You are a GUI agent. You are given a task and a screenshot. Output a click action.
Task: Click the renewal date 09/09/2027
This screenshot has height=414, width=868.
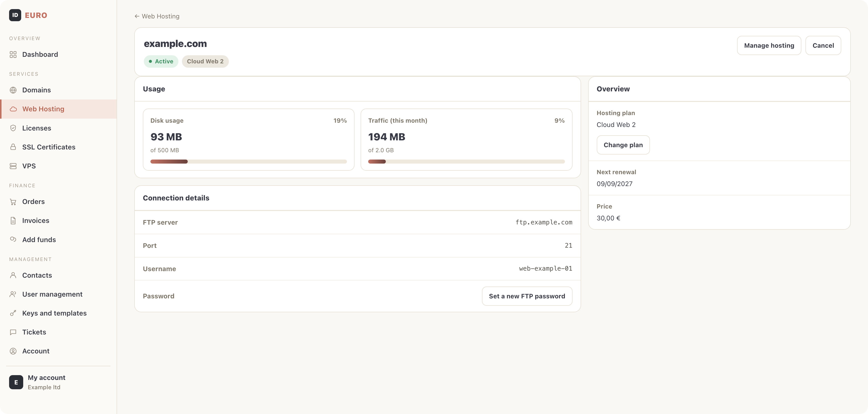point(614,184)
